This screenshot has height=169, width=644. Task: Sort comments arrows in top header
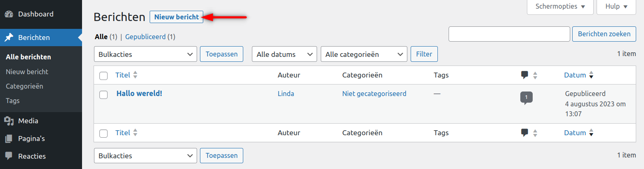click(x=535, y=75)
